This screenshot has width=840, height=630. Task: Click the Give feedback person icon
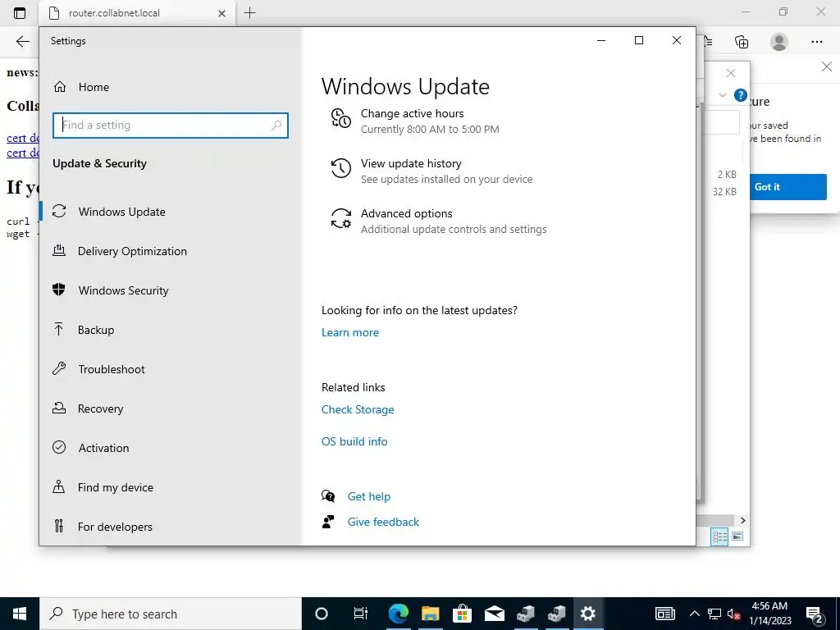pyautogui.click(x=328, y=522)
